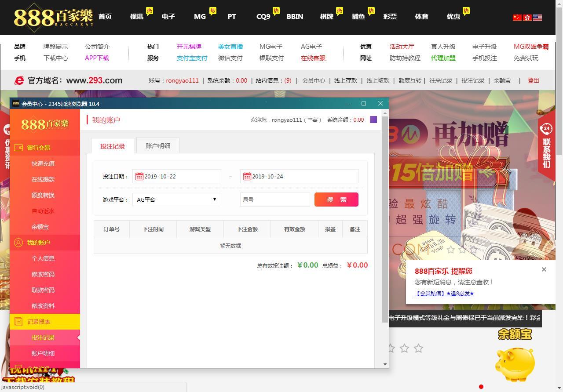Viewport: 563px width, 392px height.
Task: Click the purple square icon beside system balance
Action: 373,120
